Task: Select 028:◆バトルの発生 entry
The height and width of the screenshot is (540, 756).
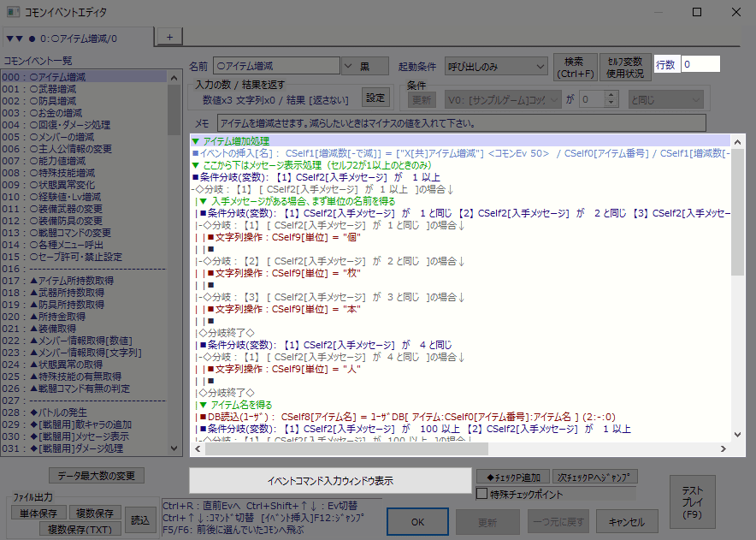Action: click(85, 412)
